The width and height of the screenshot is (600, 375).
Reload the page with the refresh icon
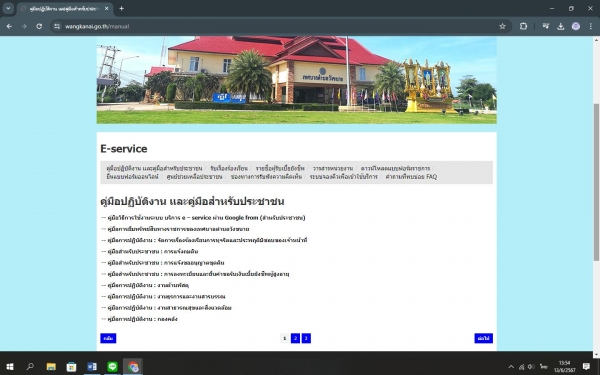39,26
